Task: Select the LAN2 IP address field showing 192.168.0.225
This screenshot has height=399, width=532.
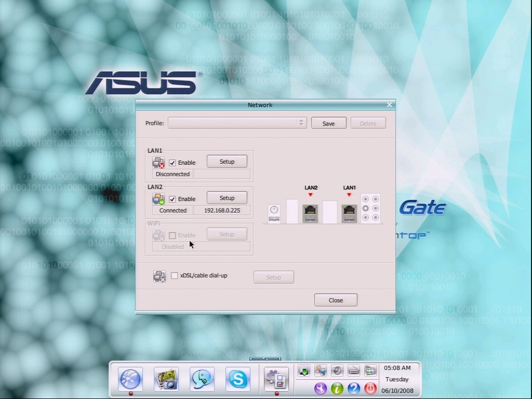Action: tap(222, 210)
